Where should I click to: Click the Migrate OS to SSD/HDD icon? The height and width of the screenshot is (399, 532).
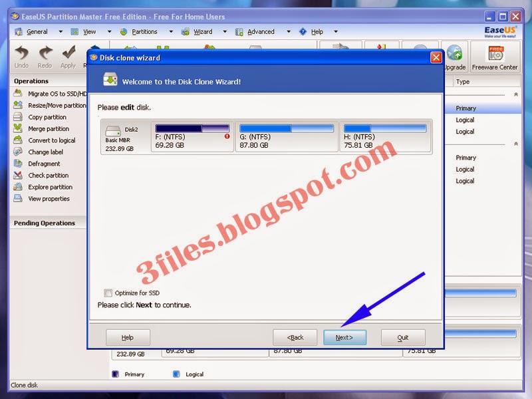point(18,93)
